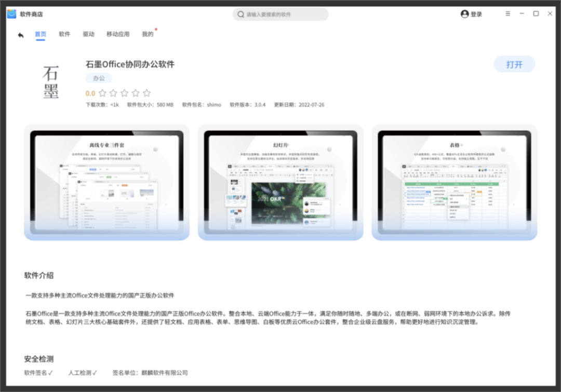Open the 表格 screenshot thumbnail

click(x=455, y=182)
